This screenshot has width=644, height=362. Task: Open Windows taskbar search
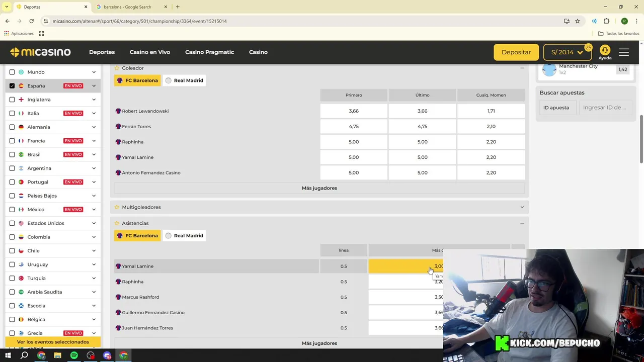click(24, 355)
